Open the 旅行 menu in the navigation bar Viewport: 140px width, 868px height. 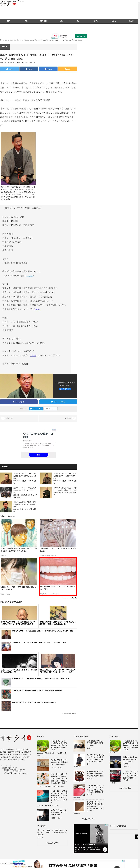(x=26, y=21)
